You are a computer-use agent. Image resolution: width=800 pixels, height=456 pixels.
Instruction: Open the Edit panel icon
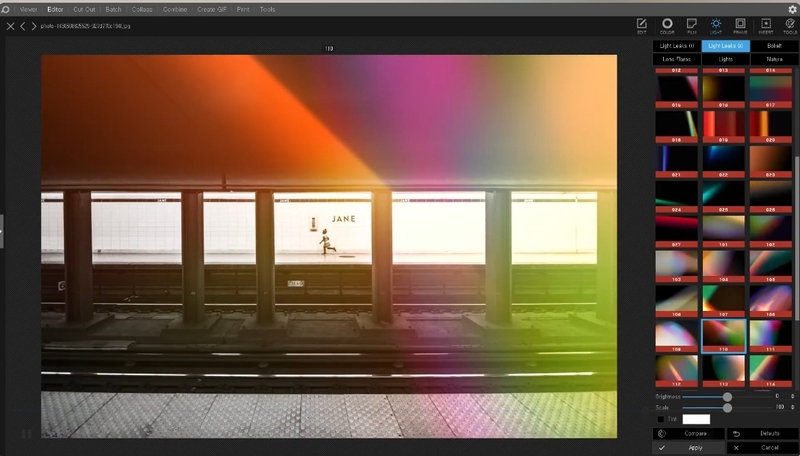(642, 24)
